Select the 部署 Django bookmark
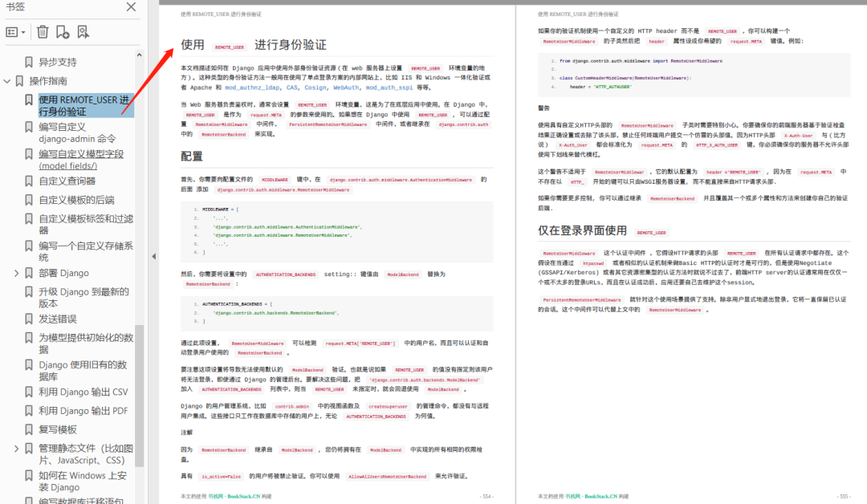This screenshot has height=504, width=867. tap(63, 273)
